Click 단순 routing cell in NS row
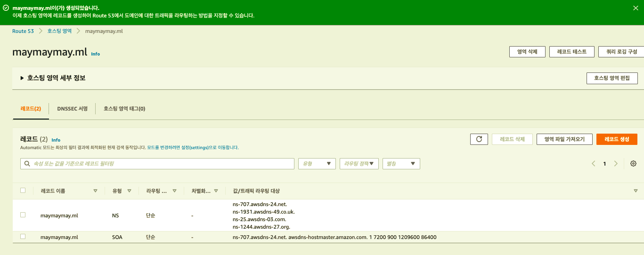Screen dimensions: 644x255 pos(151,215)
